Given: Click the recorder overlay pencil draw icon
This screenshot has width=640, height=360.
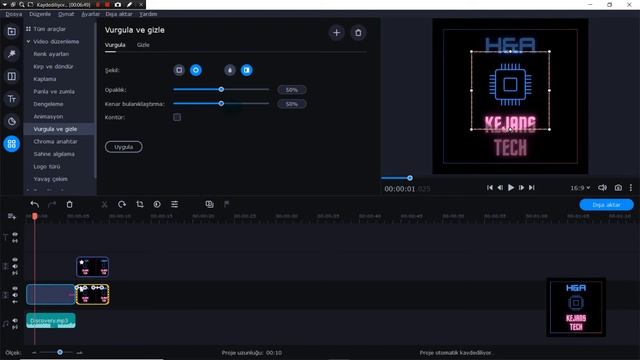Looking at the screenshot, I should point(129,4).
